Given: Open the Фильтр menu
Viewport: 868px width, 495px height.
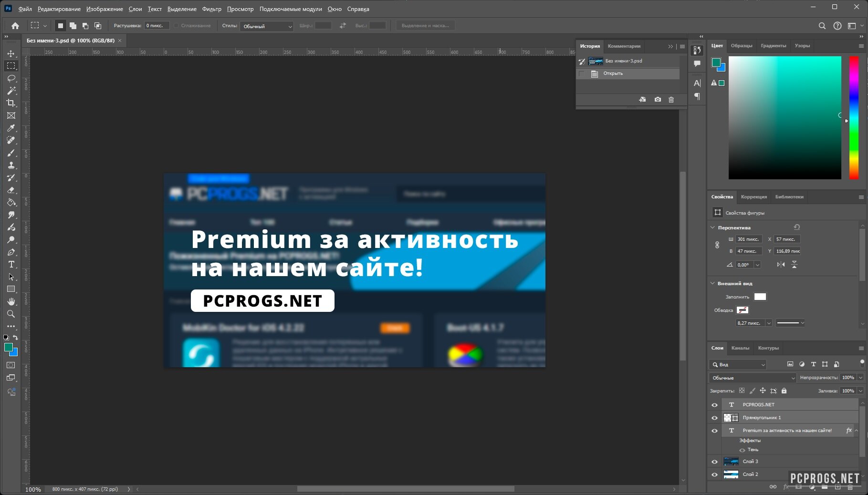Looking at the screenshot, I should click(x=211, y=9).
